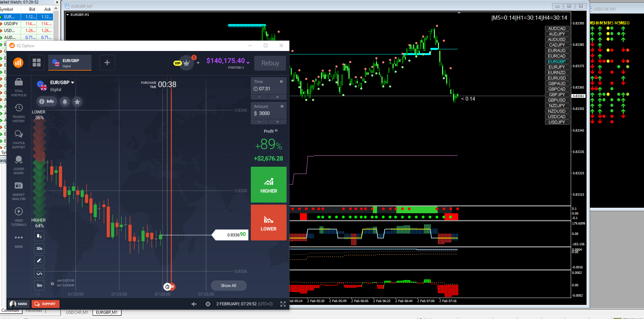Select the highlighted EURGBP symbol button
The width and height of the screenshot is (644, 319).
click(557, 62)
